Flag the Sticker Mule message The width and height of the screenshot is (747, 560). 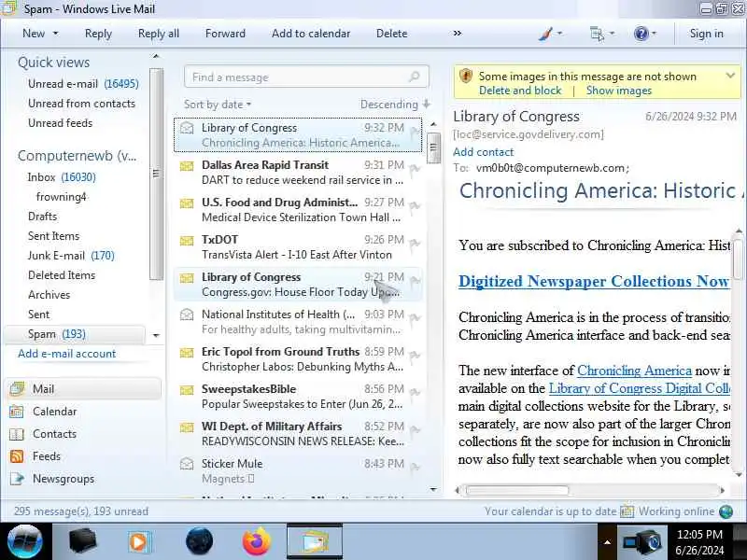pos(415,468)
